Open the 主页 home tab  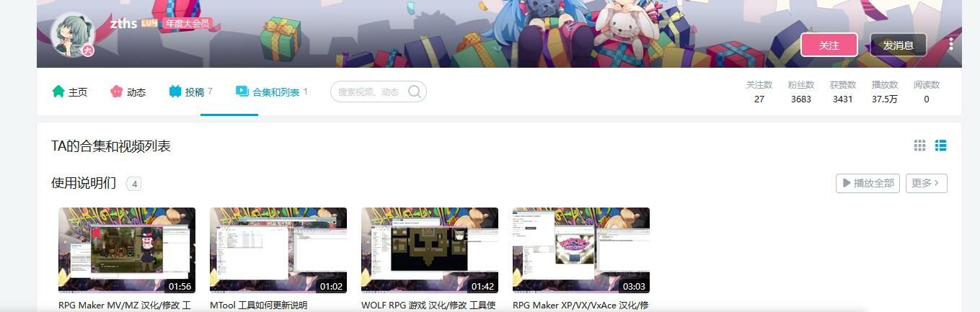coord(70,92)
